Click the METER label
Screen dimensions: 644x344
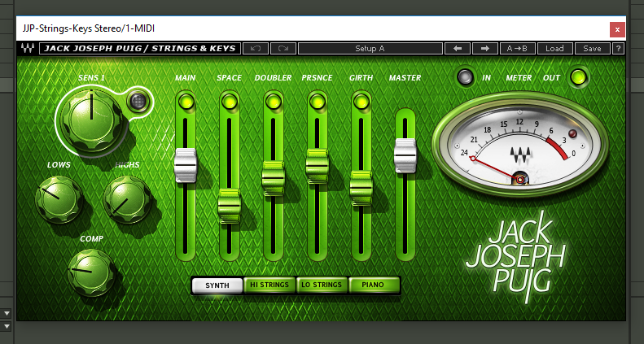(x=519, y=77)
